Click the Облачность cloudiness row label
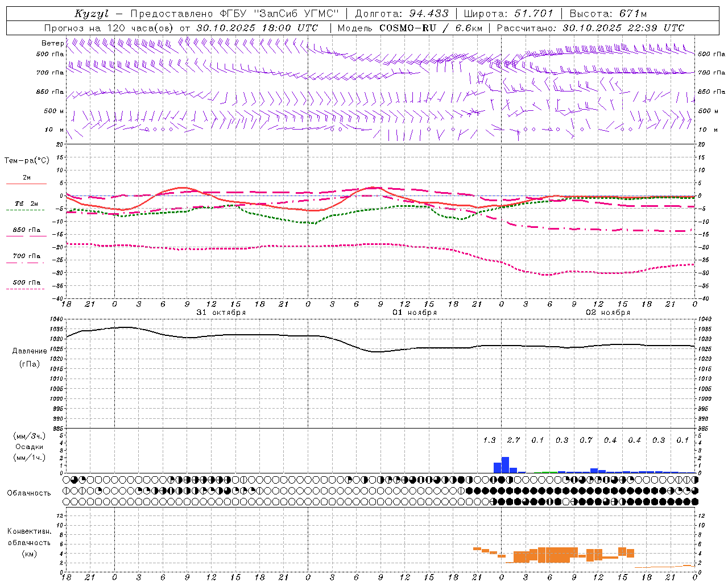 [x=29, y=493]
